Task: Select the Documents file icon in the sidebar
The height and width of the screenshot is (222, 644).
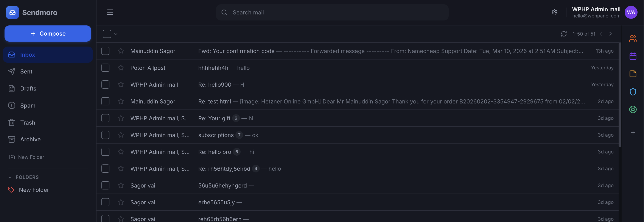Action: 633,74
